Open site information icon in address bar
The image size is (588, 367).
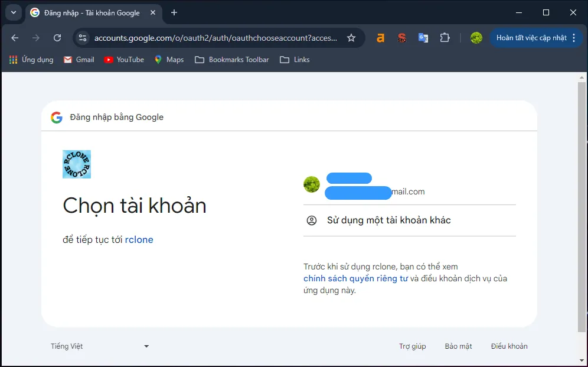click(83, 37)
